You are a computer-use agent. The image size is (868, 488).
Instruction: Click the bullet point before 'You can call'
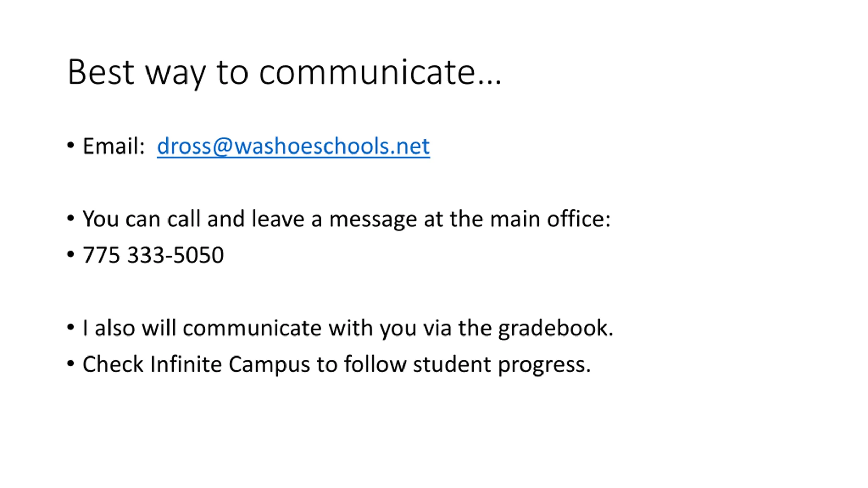click(71, 218)
